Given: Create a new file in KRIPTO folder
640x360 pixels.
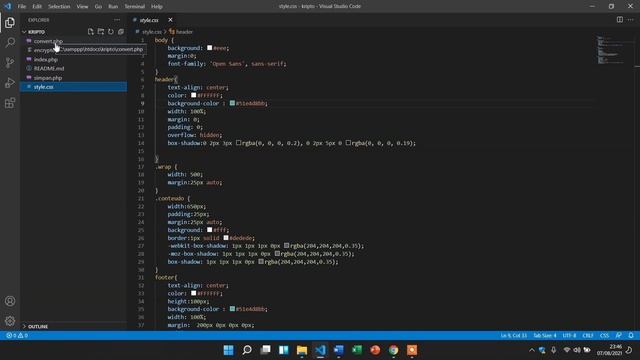Looking at the screenshot, I should pyautogui.click(x=91, y=31).
